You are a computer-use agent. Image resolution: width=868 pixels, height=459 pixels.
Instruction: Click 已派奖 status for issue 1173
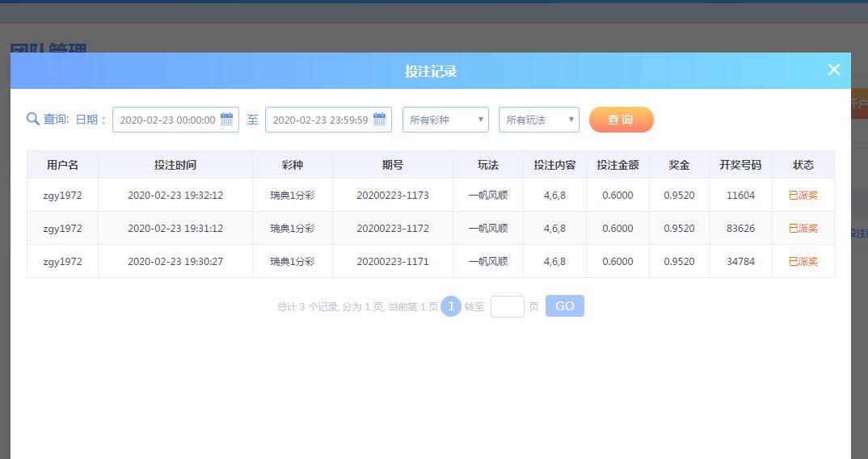tap(803, 196)
